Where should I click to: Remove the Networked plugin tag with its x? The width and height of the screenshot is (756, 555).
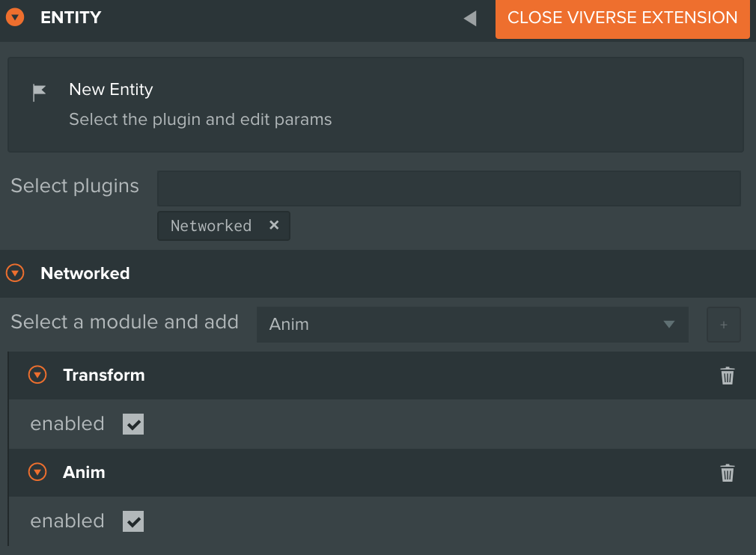click(x=274, y=225)
